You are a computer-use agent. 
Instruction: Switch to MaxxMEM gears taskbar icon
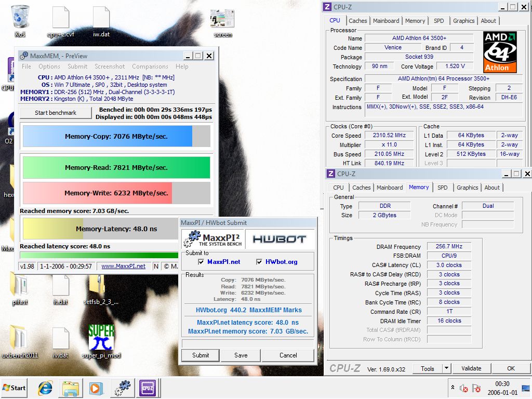[122, 388]
